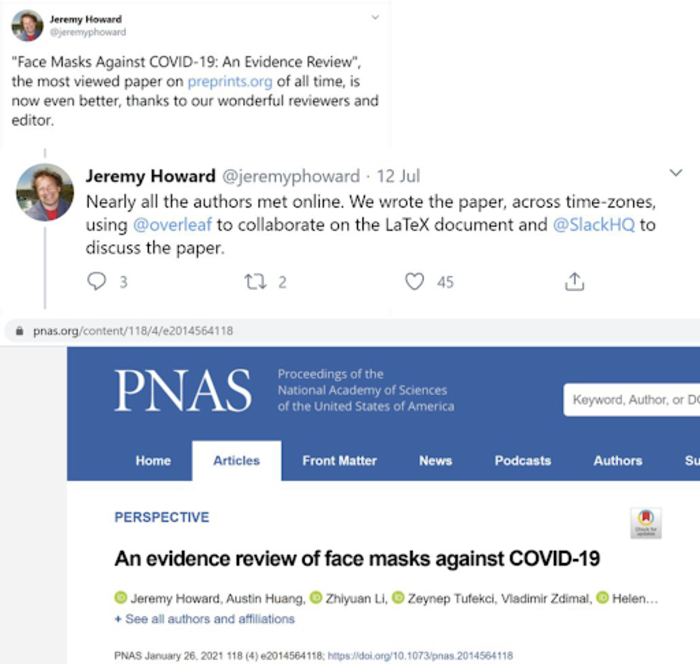Viewport: 700px width, 664px height.
Task: Open the 12 Jul tweet's chevron menu
Action: (x=676, y=173)
